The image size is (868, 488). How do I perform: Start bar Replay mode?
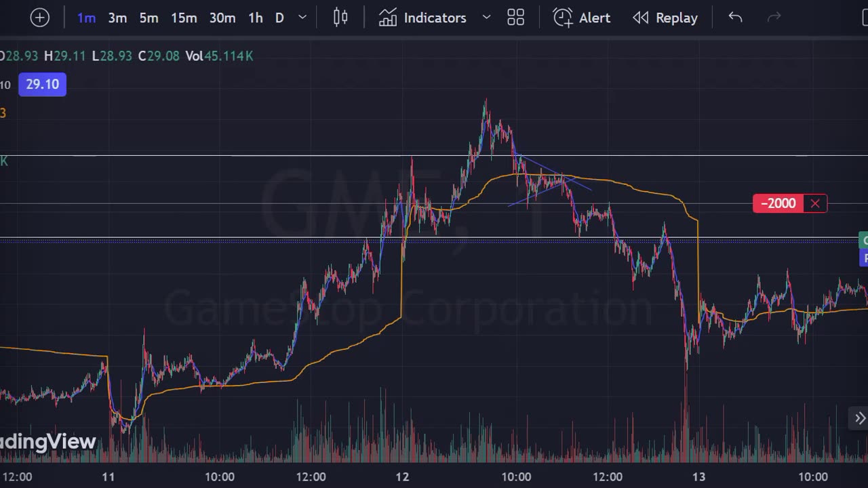pos(665,18)
